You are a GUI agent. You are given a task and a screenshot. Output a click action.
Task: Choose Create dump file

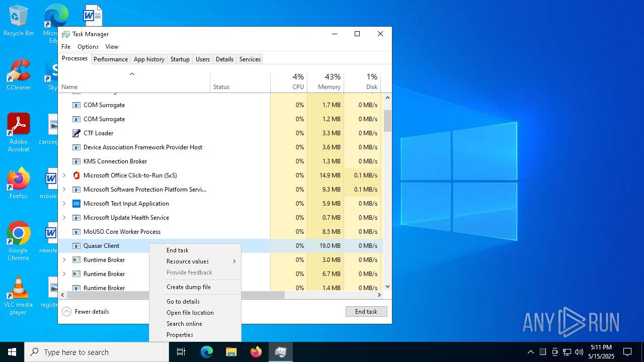[195, 287]
